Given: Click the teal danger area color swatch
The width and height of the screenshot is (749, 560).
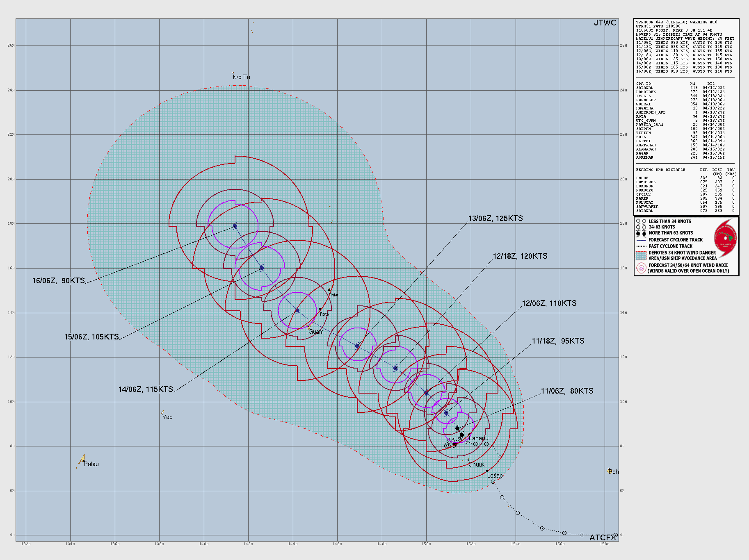Looking at the screenshot, I should (641, 256).
